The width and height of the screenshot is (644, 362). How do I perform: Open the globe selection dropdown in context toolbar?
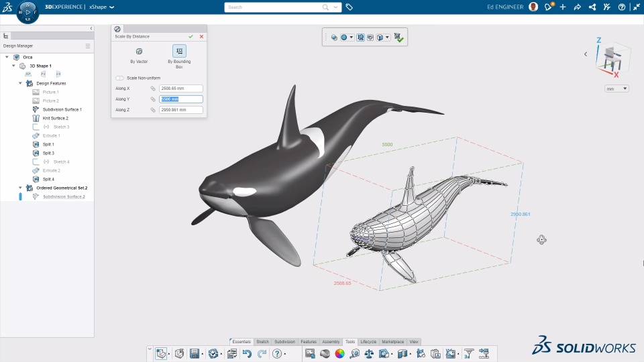[351, 38]
